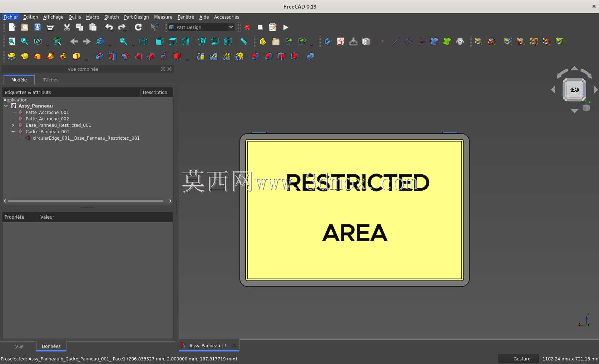Click the Pad feature yellow icon

tap(12, 56)
